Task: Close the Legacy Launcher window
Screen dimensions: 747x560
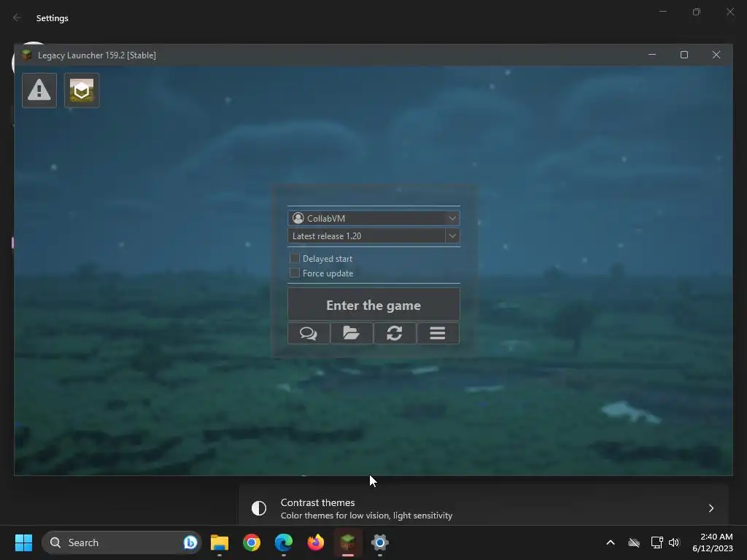Action: pos(716,55)
